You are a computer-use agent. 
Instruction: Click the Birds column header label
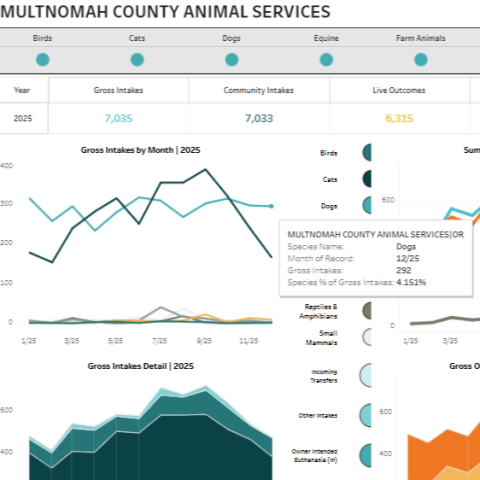tap(43, 38)
